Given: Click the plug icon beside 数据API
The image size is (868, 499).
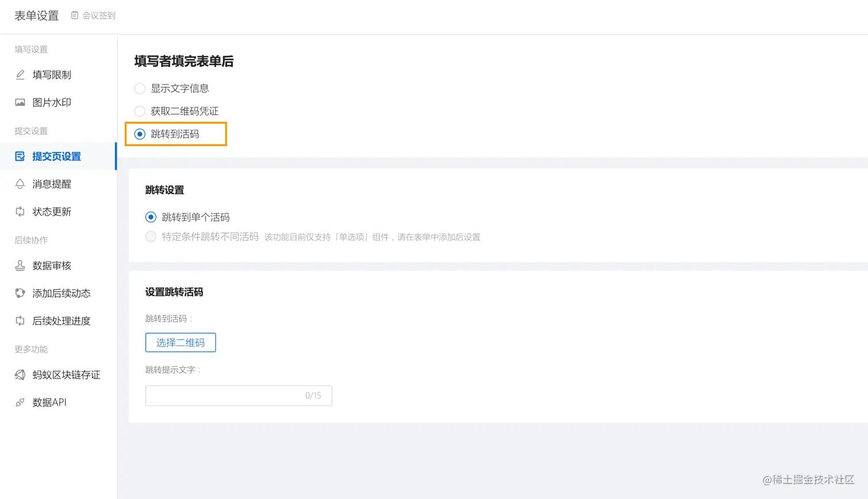Looking at the screenshot, I should pos(20,402).
